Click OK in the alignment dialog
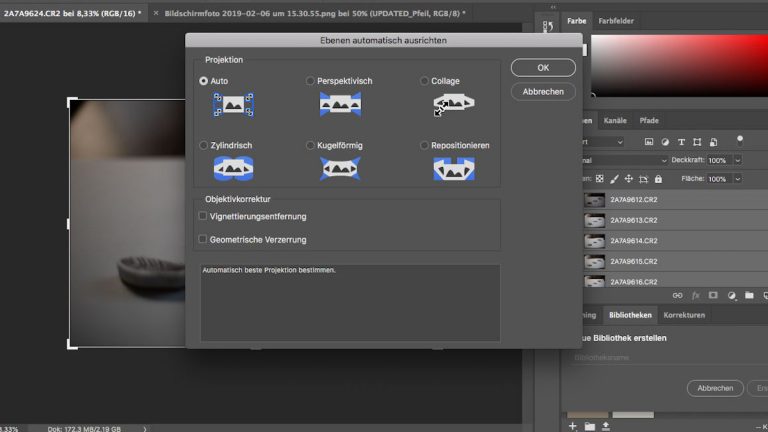 [543, 68]
